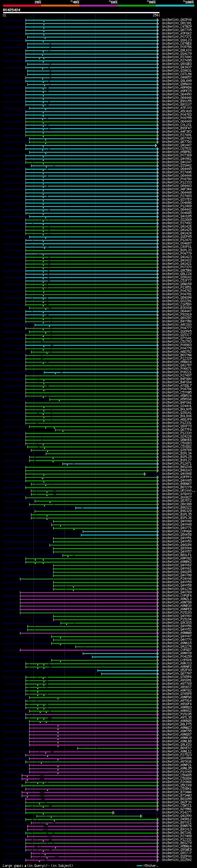Click the purple ~60% identity legend segment
Viewport: 197px width, 868px height.
click(99, 6)
